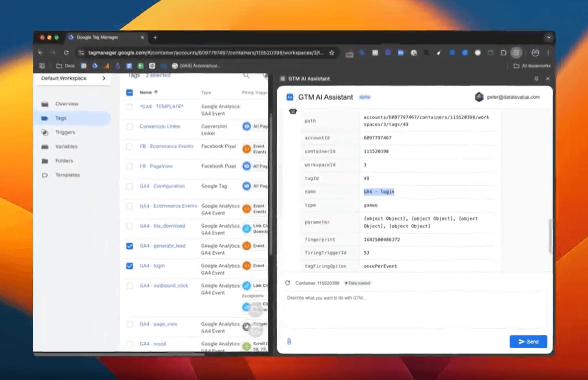Screen dimensions: 588x380
Task: Open a new Chrome tab
Action: coord(155,37)
